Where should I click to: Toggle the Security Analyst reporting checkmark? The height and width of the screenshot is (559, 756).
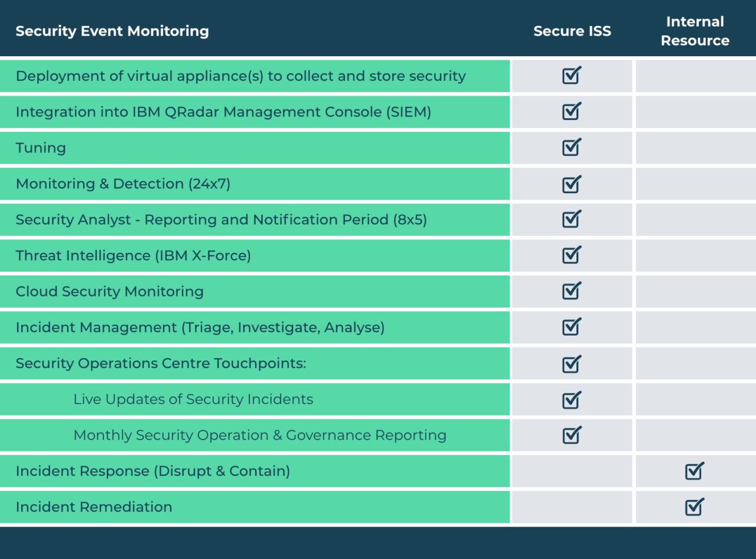pyautogui.click(x=572, y=219)
